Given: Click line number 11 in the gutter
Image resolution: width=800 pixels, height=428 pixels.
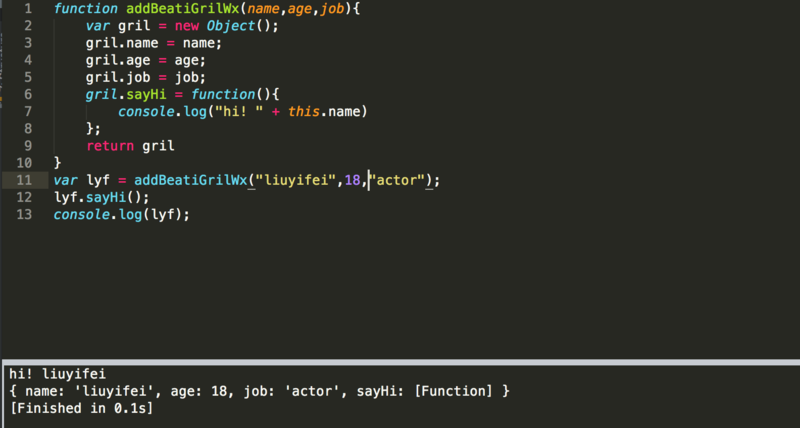Looking at the screenshot, I should click(24, 180).
